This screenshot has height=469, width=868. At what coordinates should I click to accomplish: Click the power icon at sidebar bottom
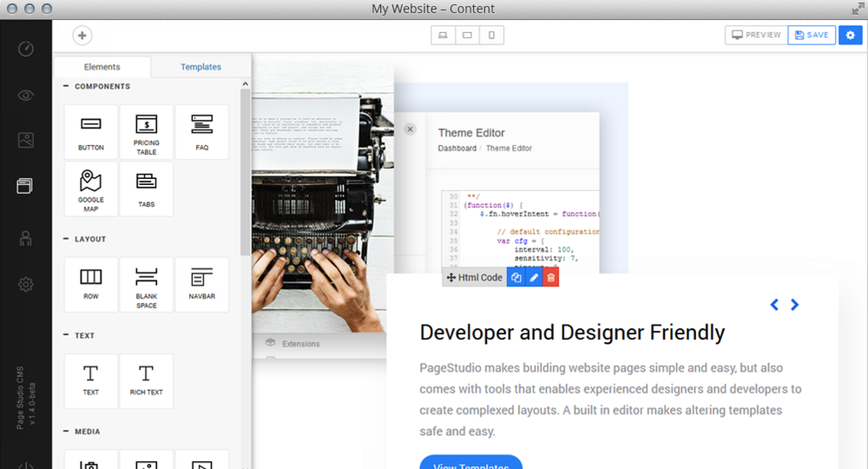tap(26, 466)
